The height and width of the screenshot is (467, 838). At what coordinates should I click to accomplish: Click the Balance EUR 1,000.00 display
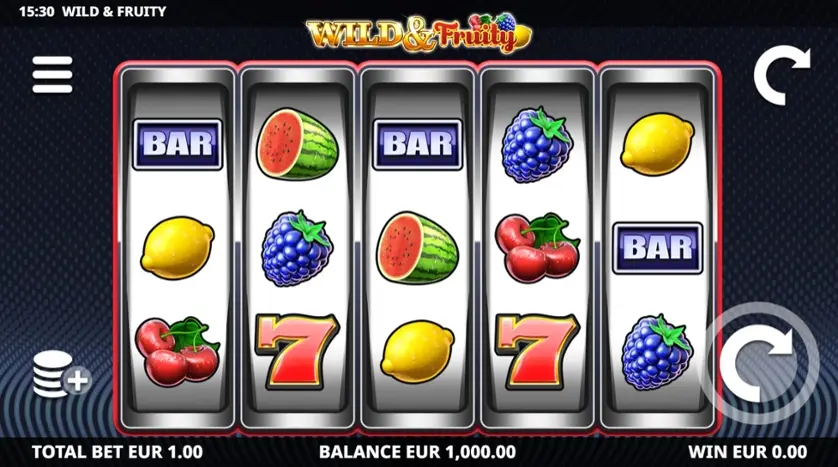tap(417, 452)
